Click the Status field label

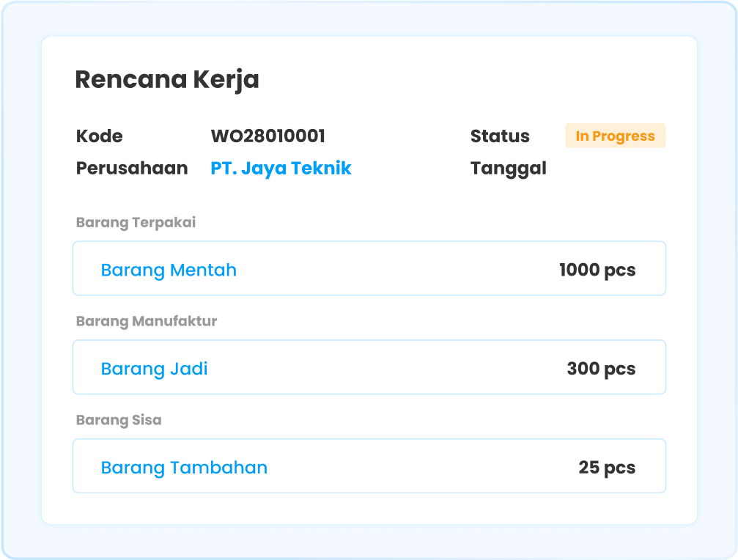pyautogui.click(x=500, y=136)
